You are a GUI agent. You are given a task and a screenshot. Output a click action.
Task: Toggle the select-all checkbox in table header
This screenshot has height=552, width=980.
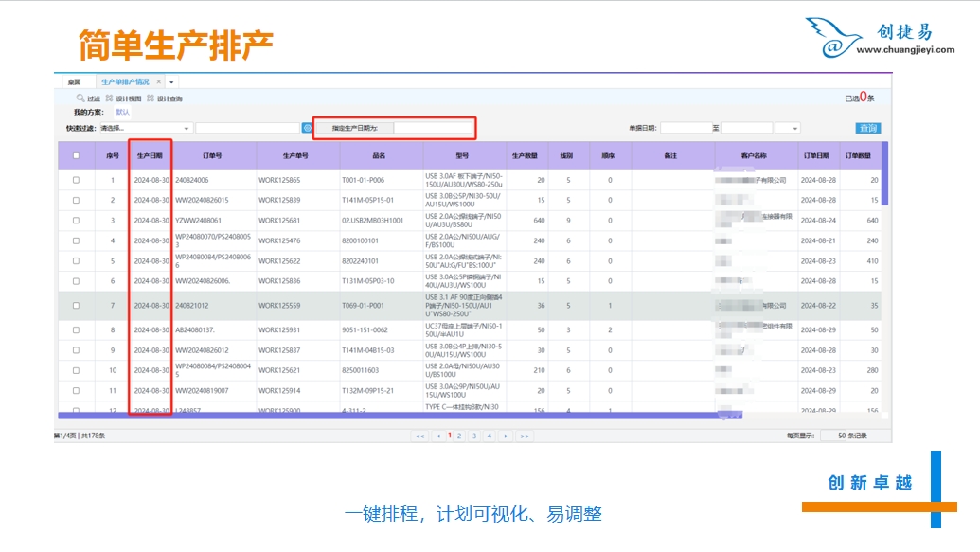click(76, 156)
